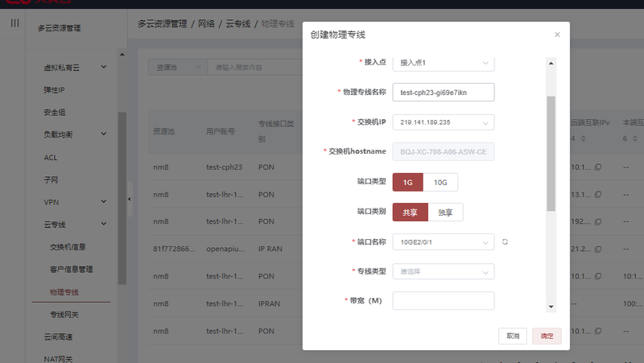This screenshot has height=363, width=644.
Task: Click the 物理专线名称 input field
Action: point(443,93)
